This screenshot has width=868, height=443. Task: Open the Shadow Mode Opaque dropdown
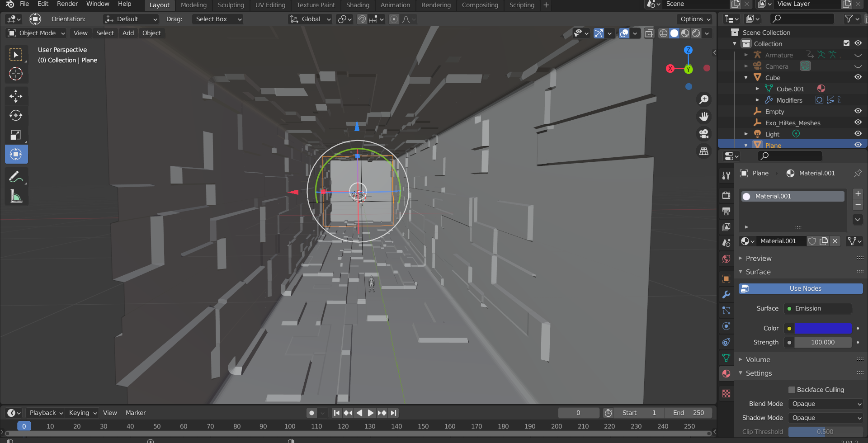[826, 418]
